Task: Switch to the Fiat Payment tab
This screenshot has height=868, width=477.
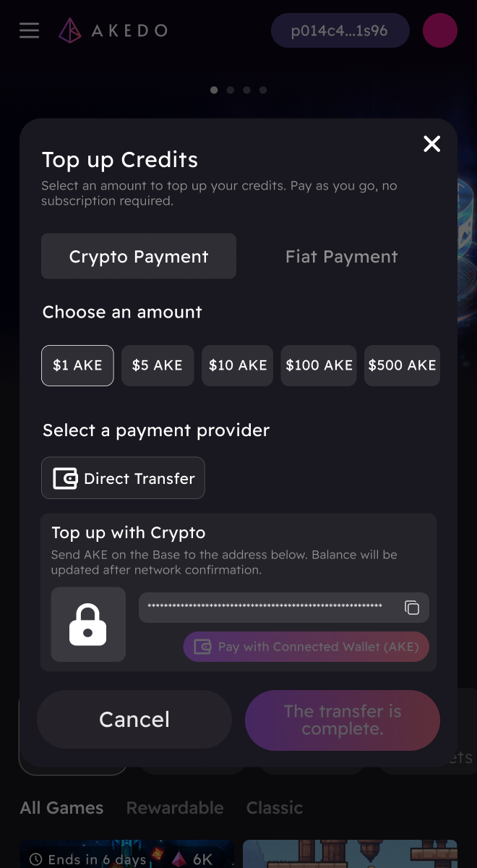Action: tap(341, 256)
